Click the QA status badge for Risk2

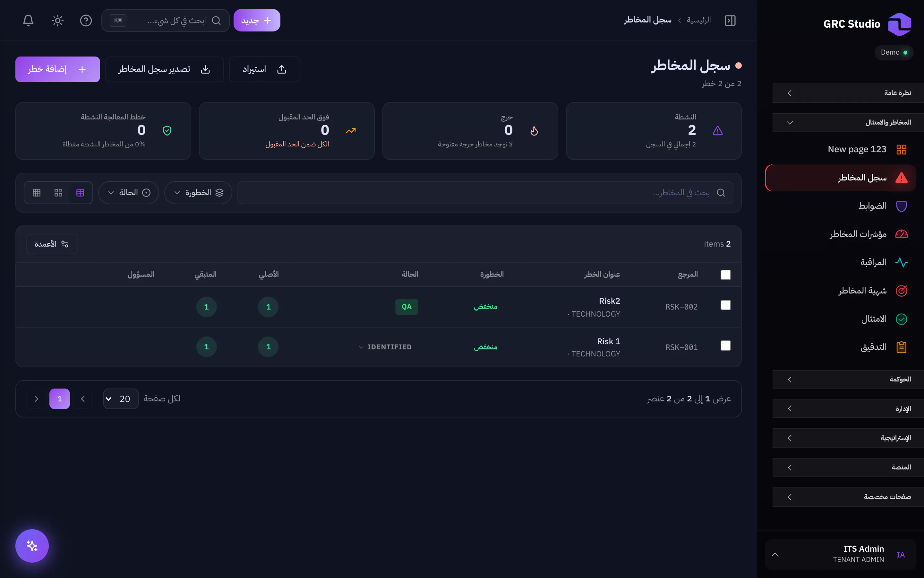[406, 307]
